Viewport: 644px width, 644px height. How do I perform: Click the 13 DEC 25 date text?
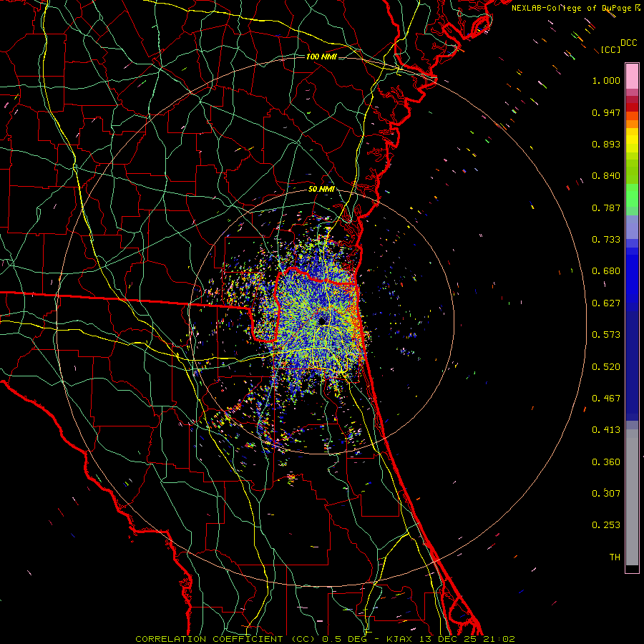click(x=449, y=639)
